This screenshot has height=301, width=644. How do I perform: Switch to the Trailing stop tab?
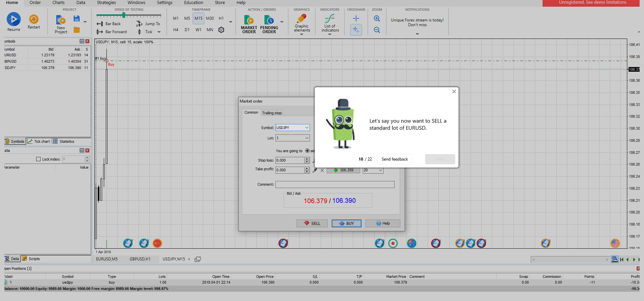point(272,113)
